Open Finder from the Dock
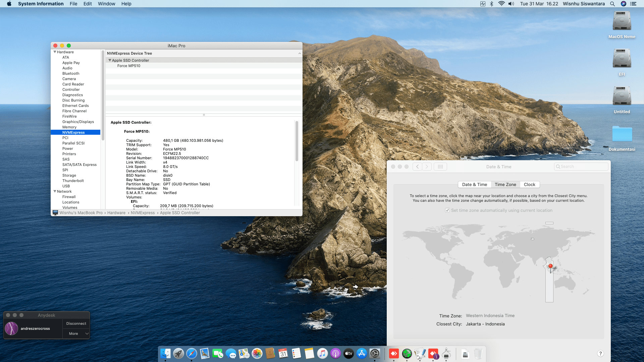Viewport: 644px width, 362px height. 165,353
